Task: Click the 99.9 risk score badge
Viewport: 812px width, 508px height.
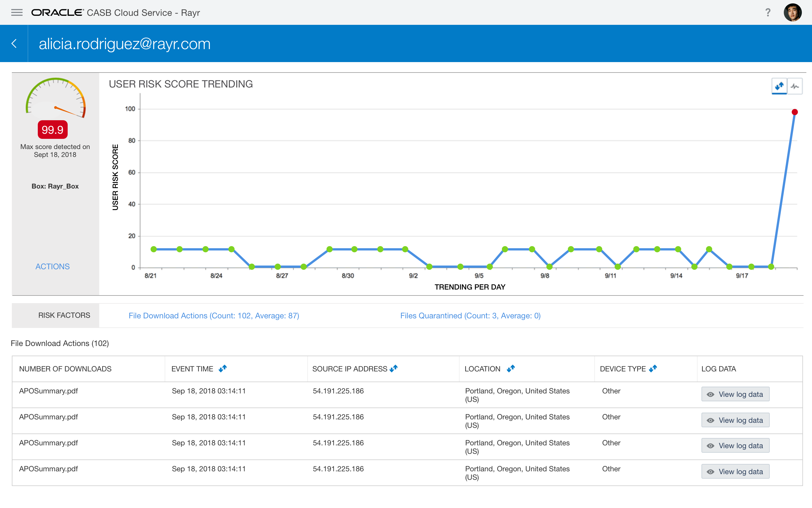Action: coord(53,130)
